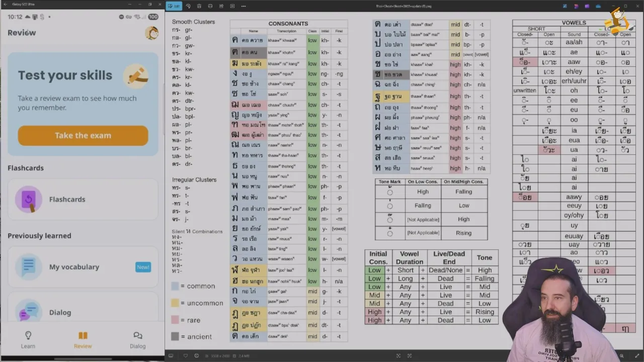The image size is (644, 362).
Task: Click the share icon in viewer toolbar
Action: coord(221,6)
